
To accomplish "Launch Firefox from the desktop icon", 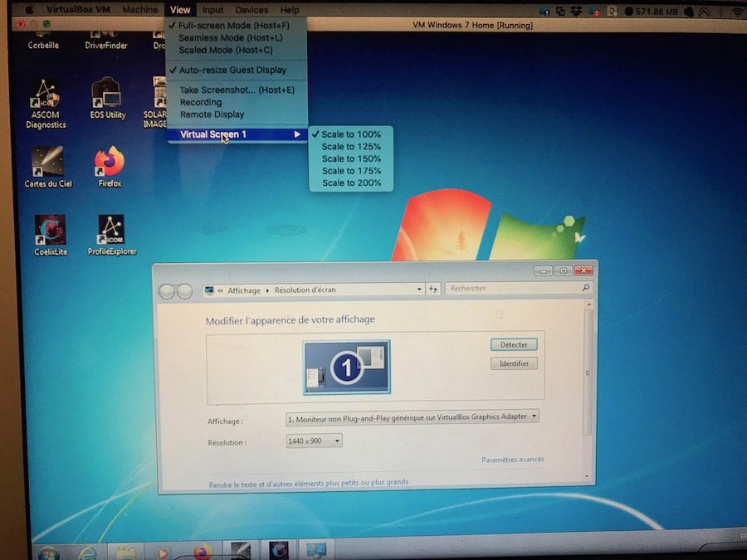I will coord(110,167).
